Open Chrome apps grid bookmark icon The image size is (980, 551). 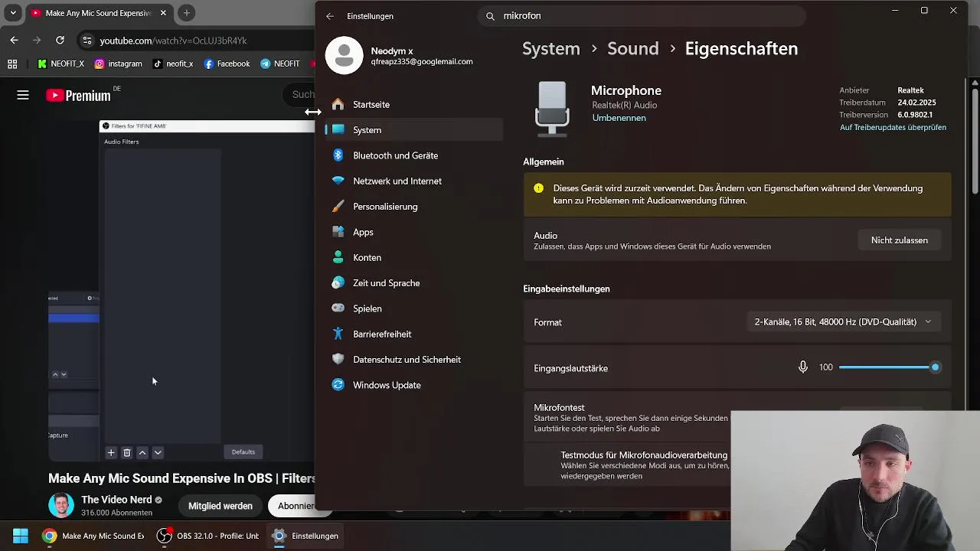[12, 64]
